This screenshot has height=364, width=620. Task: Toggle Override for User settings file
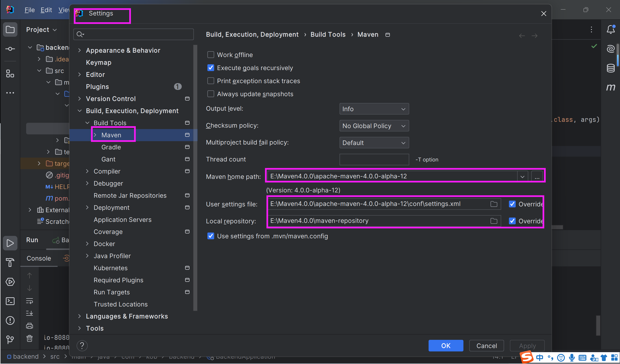coord(512,204)
